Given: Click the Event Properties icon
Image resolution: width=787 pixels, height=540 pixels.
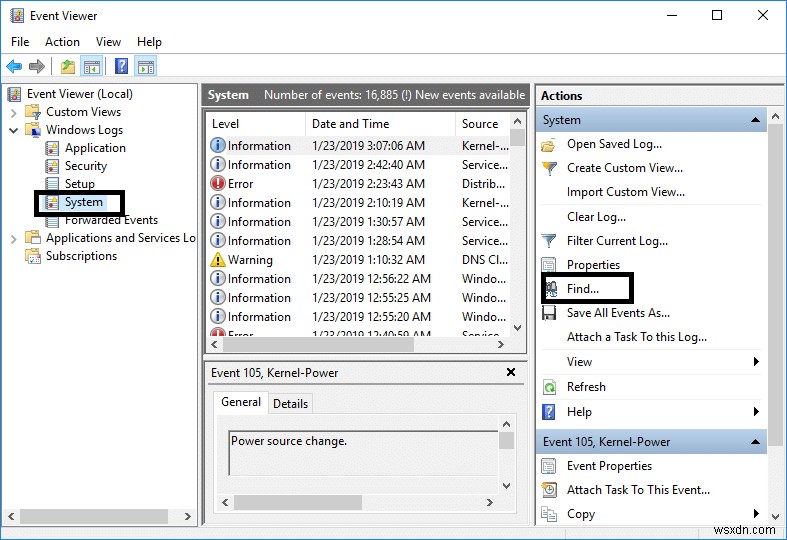Looking at the screenshot, I should pos(549,466).
